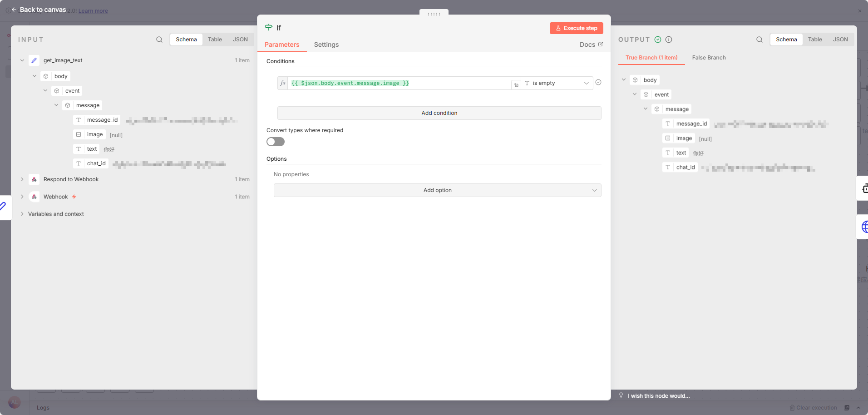Screen dimensions: 868x415
Task: Toggle Convert types where required switch
Action: pyautogui.click(x=276, y=142)
